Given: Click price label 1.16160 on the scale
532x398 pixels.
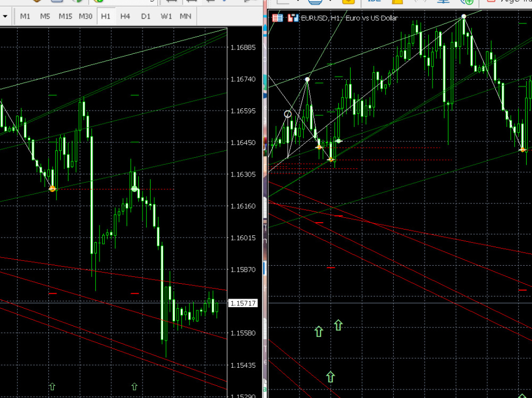Looking at the screenshot, I should tap(243, 206).
